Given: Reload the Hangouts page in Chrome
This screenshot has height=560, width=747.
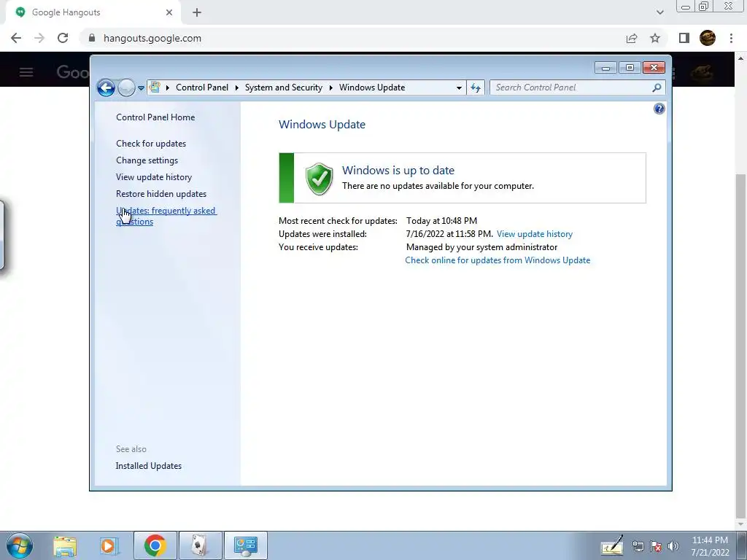Looking at the screenshot, I should (63, 38).
